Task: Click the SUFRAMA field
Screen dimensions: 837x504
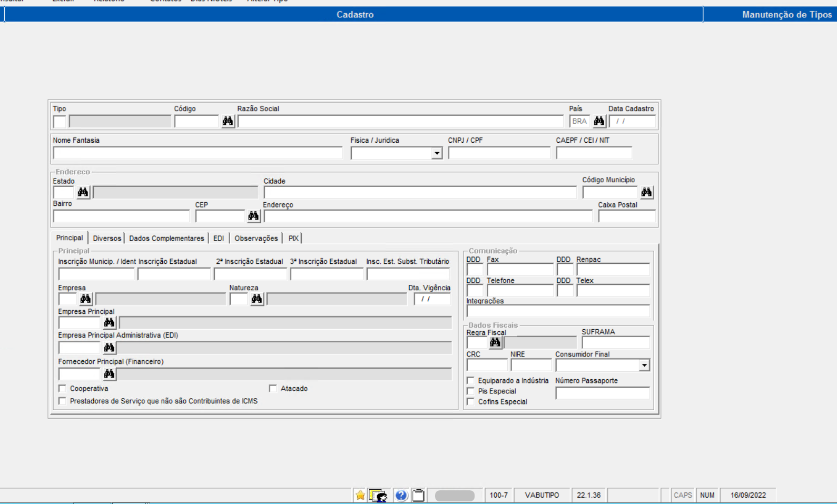Action: click(x=616, y=343)
